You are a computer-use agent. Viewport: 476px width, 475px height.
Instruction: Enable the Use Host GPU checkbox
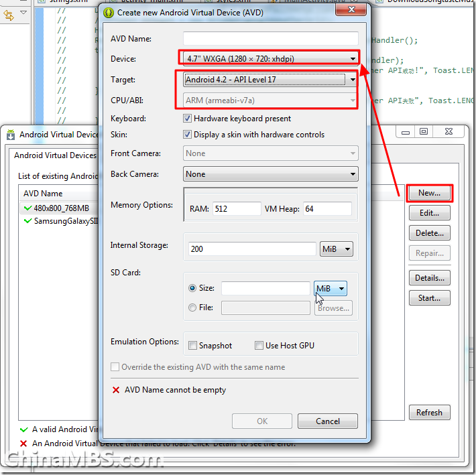tap(259, 346)
